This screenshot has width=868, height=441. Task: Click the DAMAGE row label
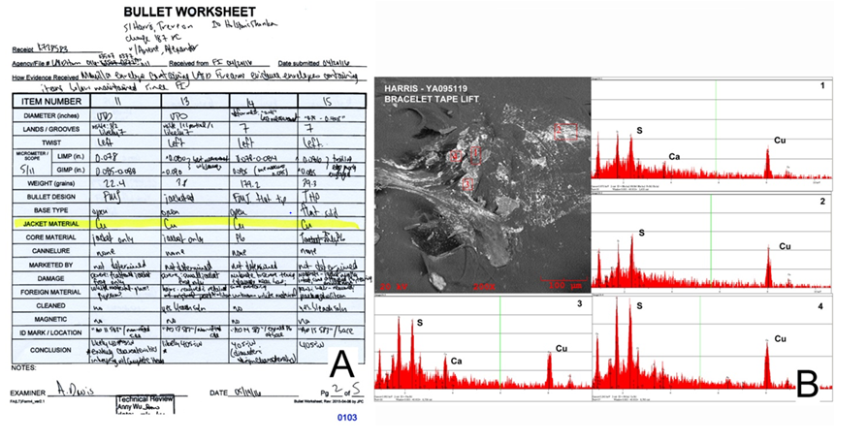(x=51, y=278)
